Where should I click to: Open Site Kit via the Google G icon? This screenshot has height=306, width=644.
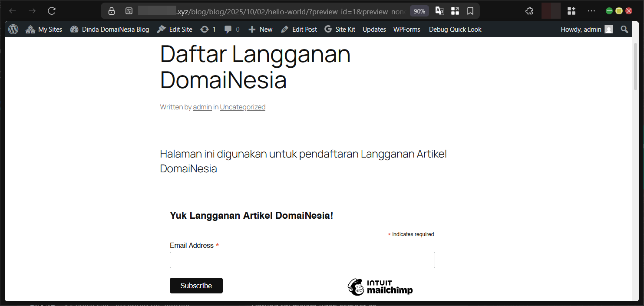(329, 29)
